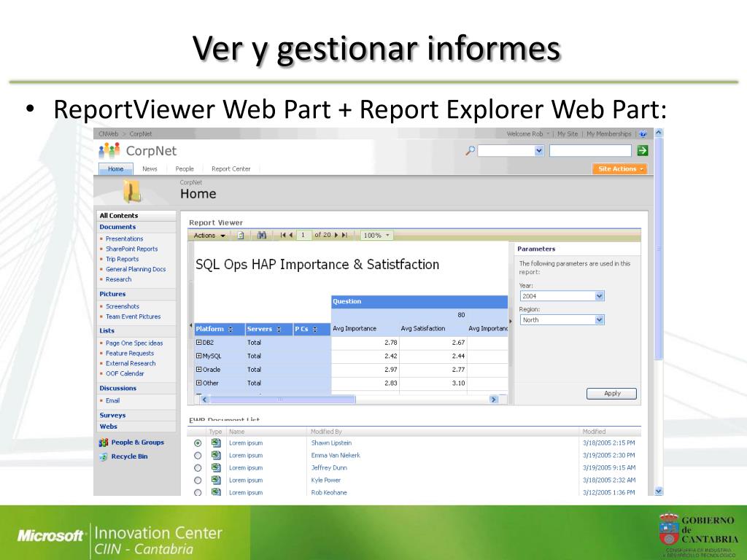Go to last report page
Screen dimensions: 747x560
click(x=344, y=236)
